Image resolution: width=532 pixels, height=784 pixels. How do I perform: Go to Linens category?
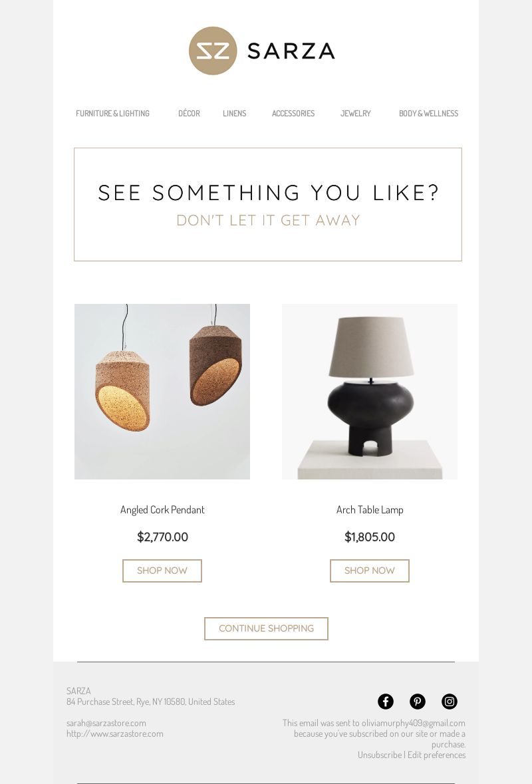click(235, 114)
